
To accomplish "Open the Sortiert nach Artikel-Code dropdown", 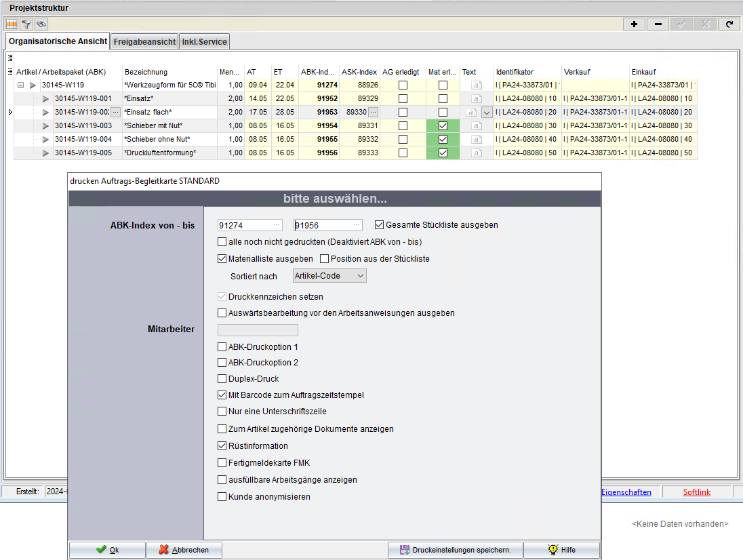I will (x=329, y=276).
